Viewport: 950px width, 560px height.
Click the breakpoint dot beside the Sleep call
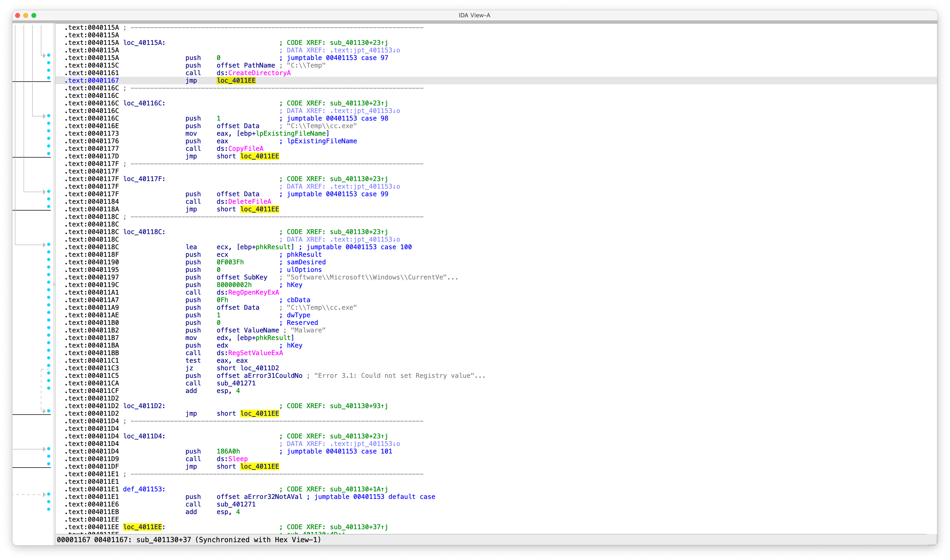[x=49, y=456]
